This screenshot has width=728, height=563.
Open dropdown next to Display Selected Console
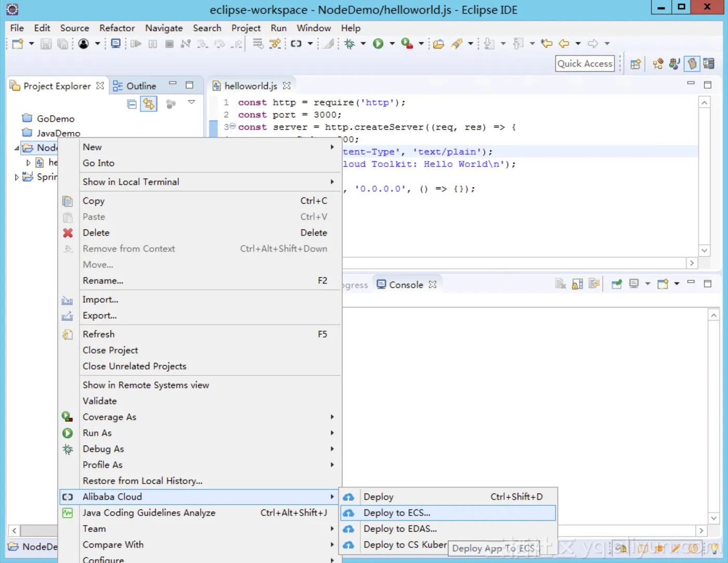click(x=647, y=284)
